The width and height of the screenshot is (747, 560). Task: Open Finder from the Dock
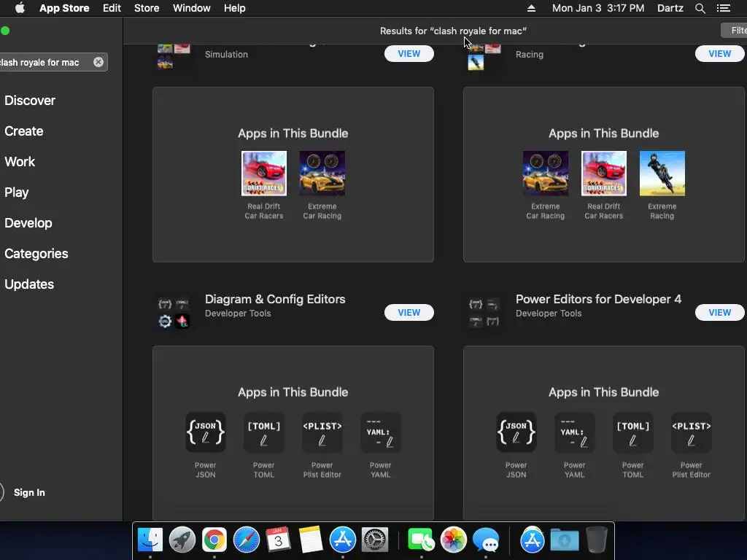150,540
